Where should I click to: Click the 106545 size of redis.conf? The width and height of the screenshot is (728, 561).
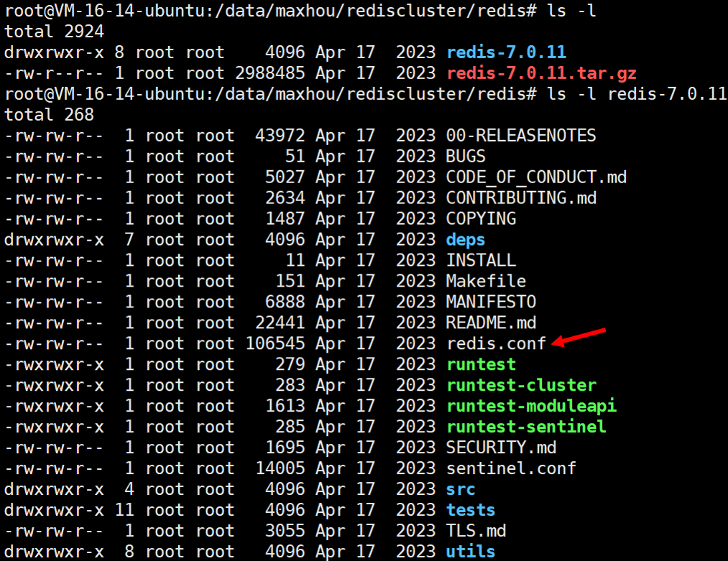click(275, 344)
